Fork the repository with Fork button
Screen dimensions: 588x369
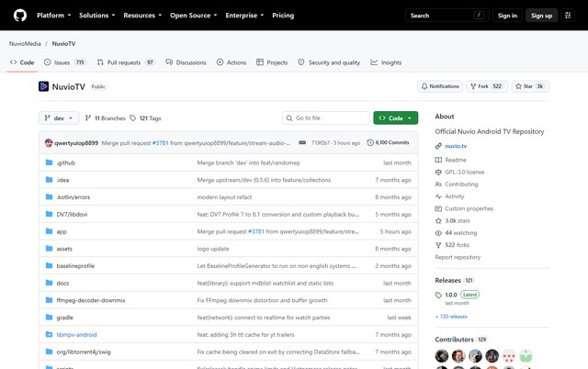487,86
